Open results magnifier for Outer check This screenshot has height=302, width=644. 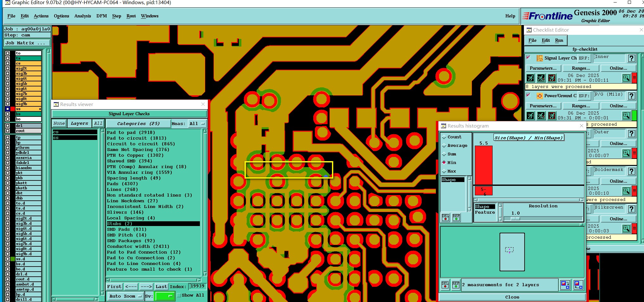626,153
